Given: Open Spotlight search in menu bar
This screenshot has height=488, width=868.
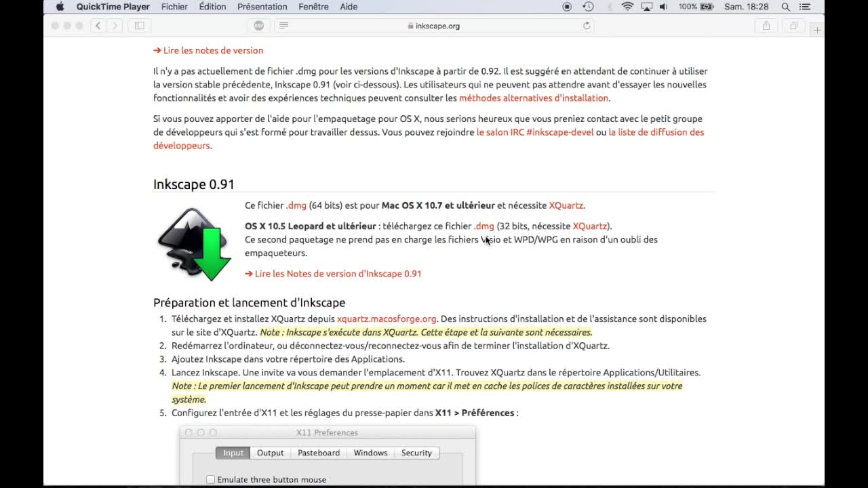Looking at the screenshot, I should (785, 7).
